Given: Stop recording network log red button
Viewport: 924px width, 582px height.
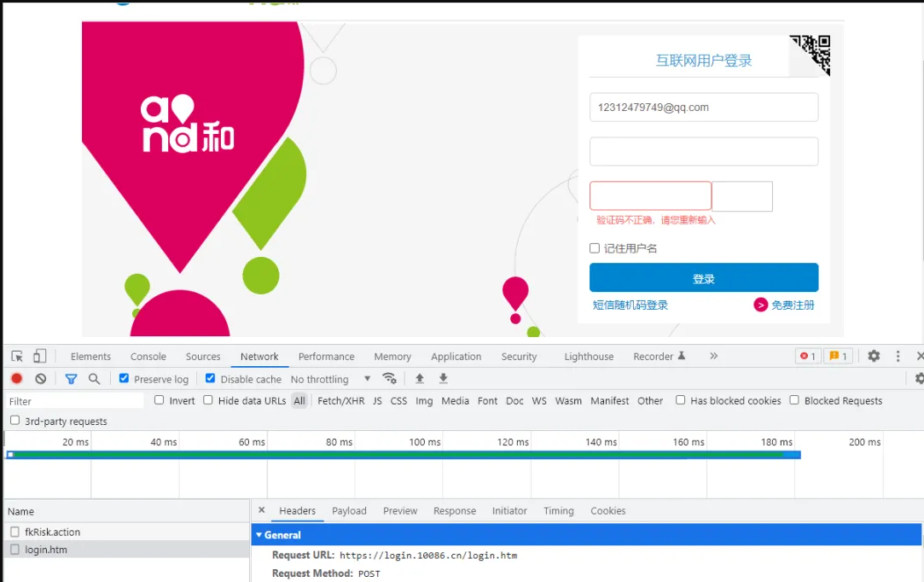Looking at the screenshot, I should [16, 379].
